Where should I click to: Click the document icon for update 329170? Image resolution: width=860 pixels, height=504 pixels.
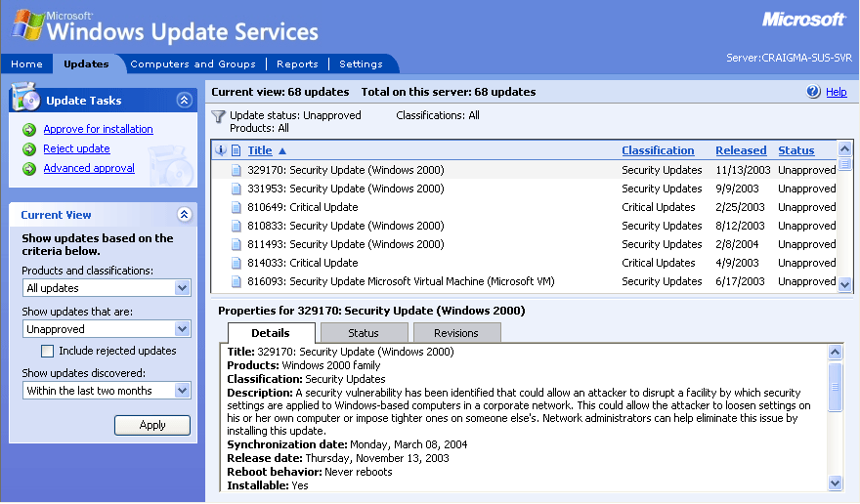[236, 171]
